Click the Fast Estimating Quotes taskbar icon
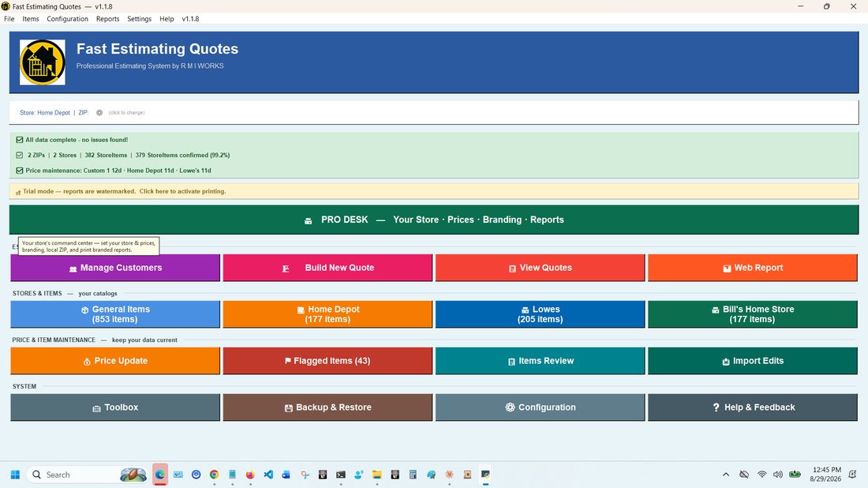 (x=485, y=475)
